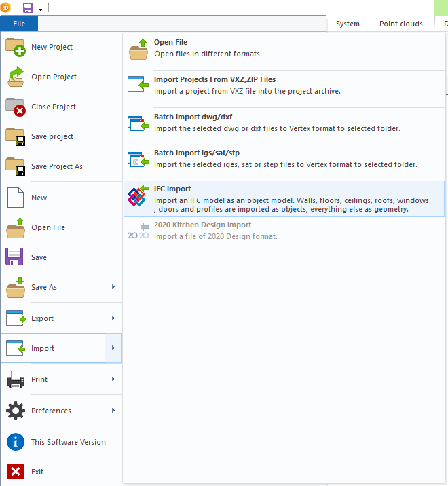Click 'Import a file of 2020 Design format.' text
This screenshot has height=486, width=448.
point(216,236)
